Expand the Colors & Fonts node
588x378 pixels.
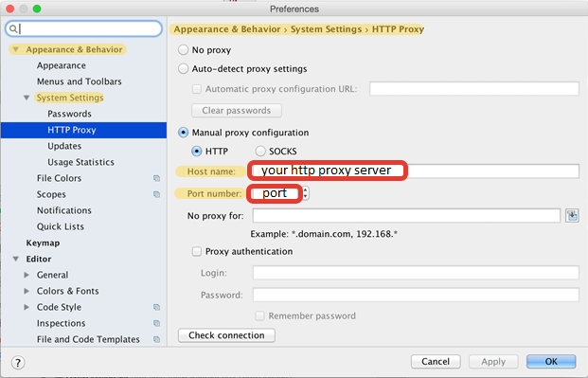coord(27,291)
